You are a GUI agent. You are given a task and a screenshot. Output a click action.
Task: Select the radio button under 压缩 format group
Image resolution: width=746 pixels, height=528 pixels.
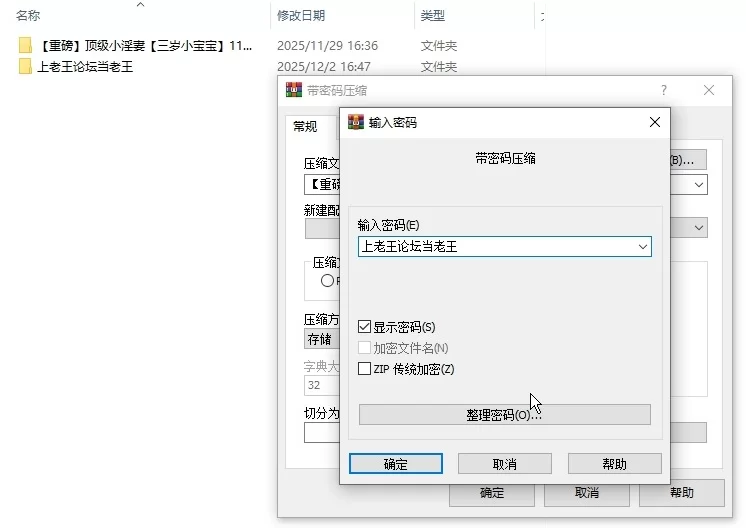point(327,281)
